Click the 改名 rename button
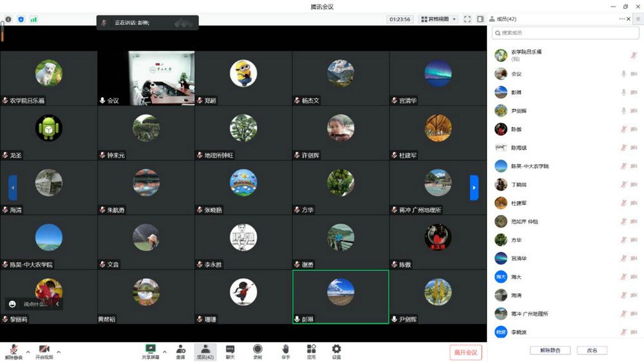644x362 pixels. coord(592,350)
